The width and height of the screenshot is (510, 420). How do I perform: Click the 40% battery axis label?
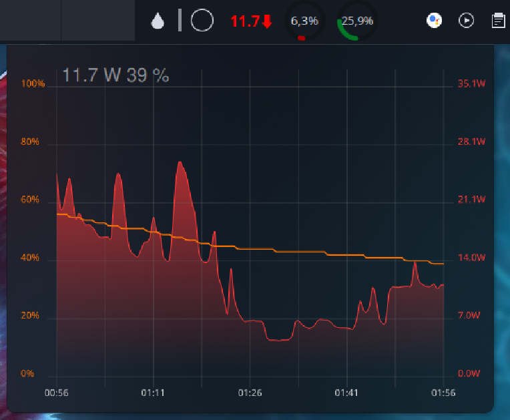[30, 258]
